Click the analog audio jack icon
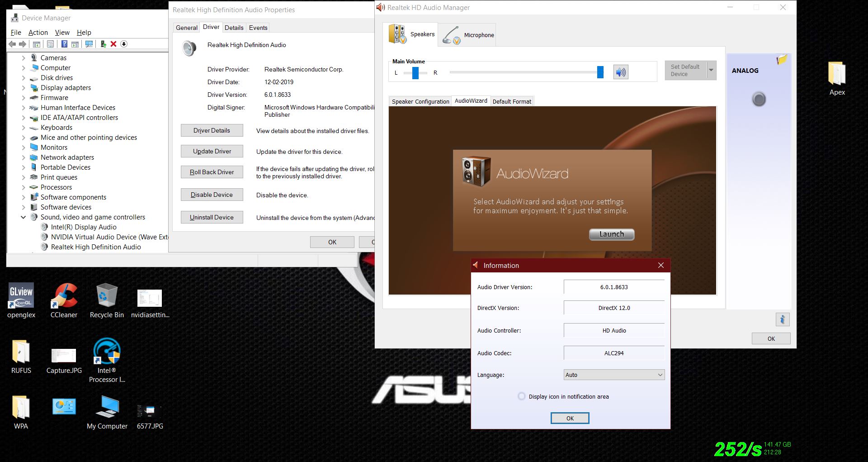The height and width of the screenshot is (462, 868). click(759, 99)
